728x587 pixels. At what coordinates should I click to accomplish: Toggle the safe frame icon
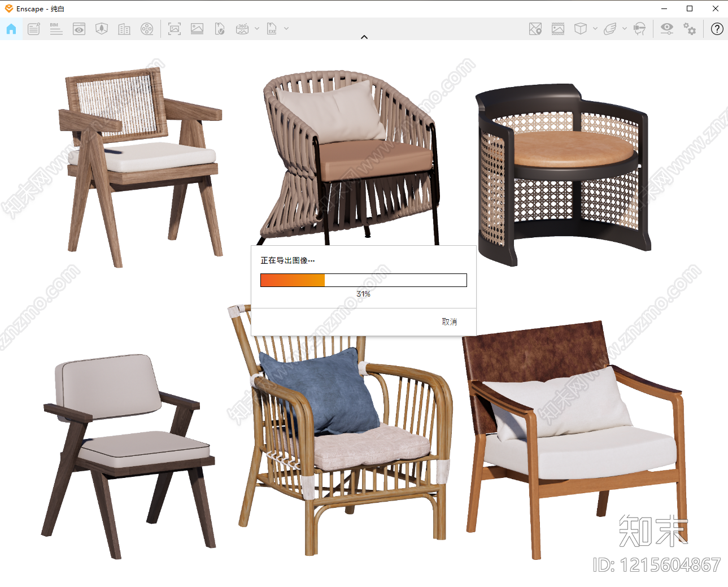[x=558, y=29]
